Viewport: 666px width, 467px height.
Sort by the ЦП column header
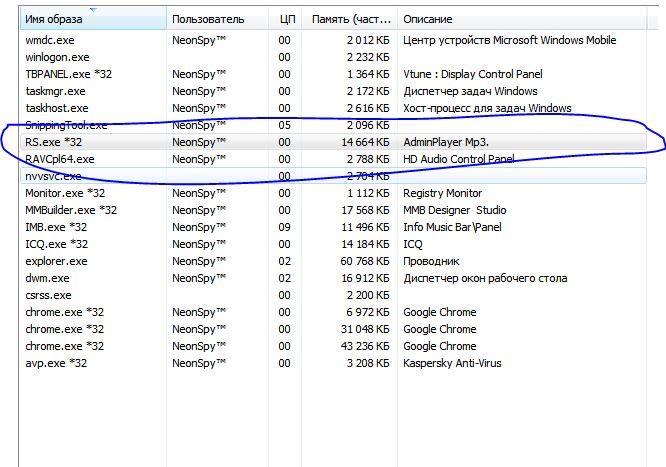point(285,19)
